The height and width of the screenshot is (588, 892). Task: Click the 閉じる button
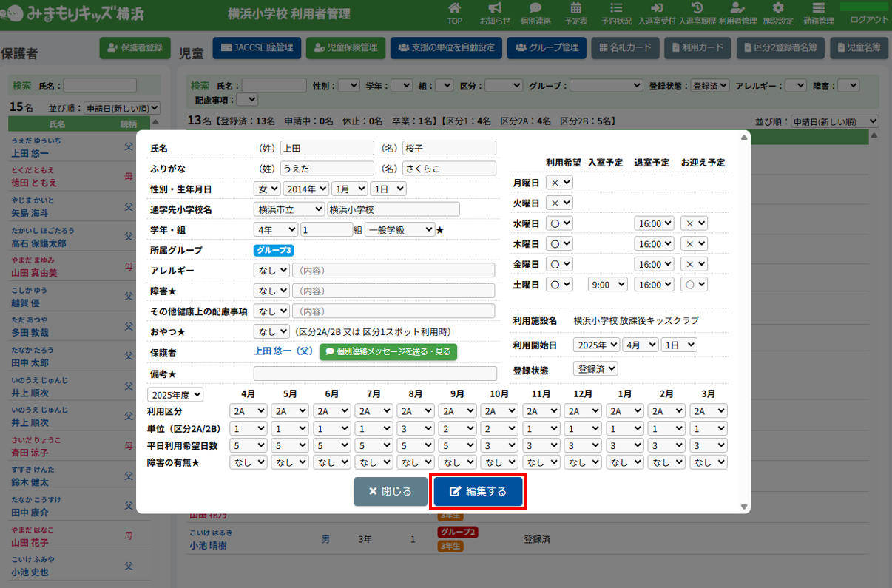(x=390, y=492)
